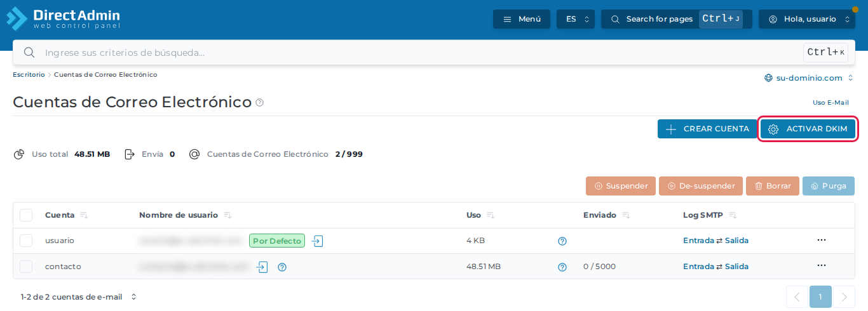The width and height of the screenshot is (868, 311).
Task: Click the contacto account name
Action: click(x=63, y=267)
